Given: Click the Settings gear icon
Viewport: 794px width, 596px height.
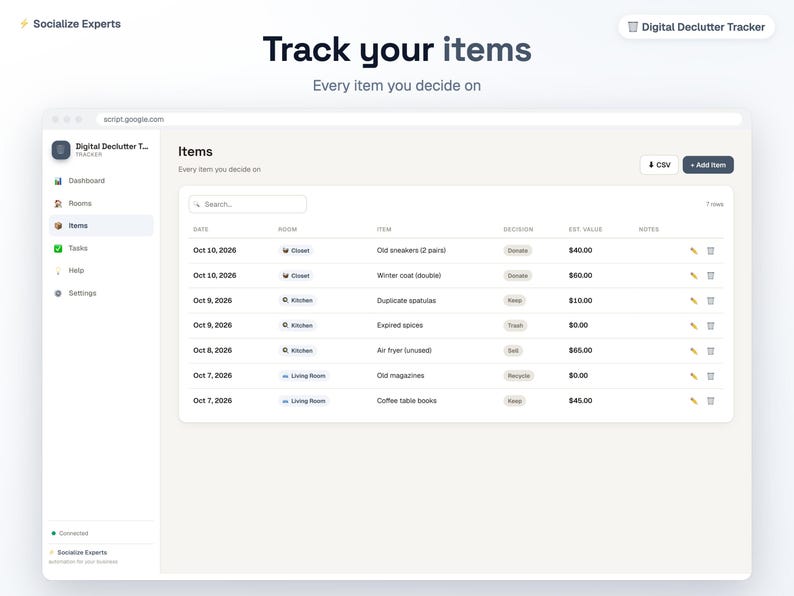Looking at the screenshot, I should point(58,293).
